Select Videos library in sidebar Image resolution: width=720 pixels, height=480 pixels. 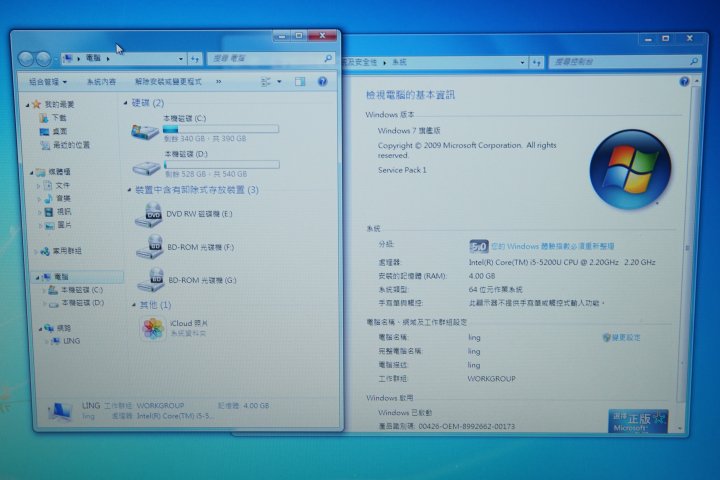[x=58, y=212]
